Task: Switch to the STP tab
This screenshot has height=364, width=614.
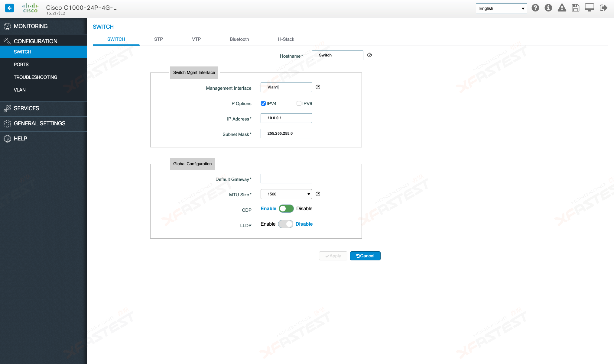Action: 158,39
